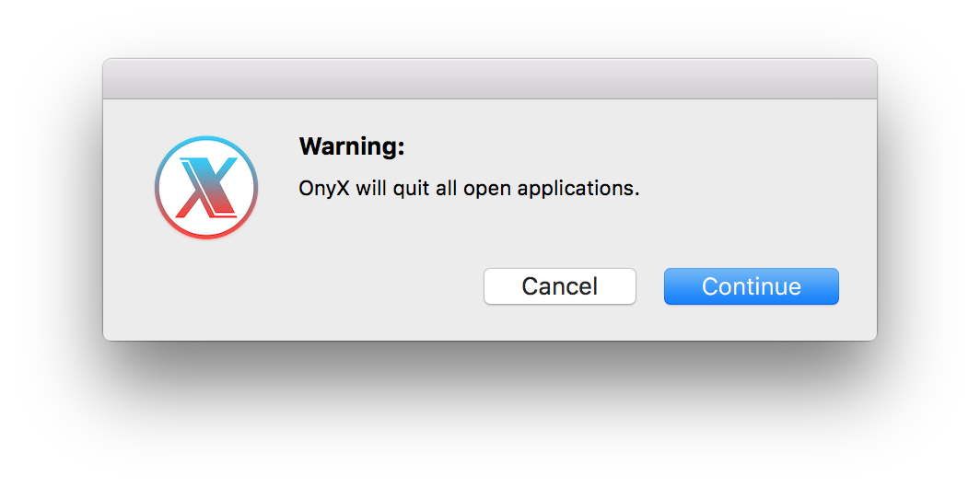Select the blue default Continue button
The width and height of the screenshot is (980, 488).
(x=752, y=286)
